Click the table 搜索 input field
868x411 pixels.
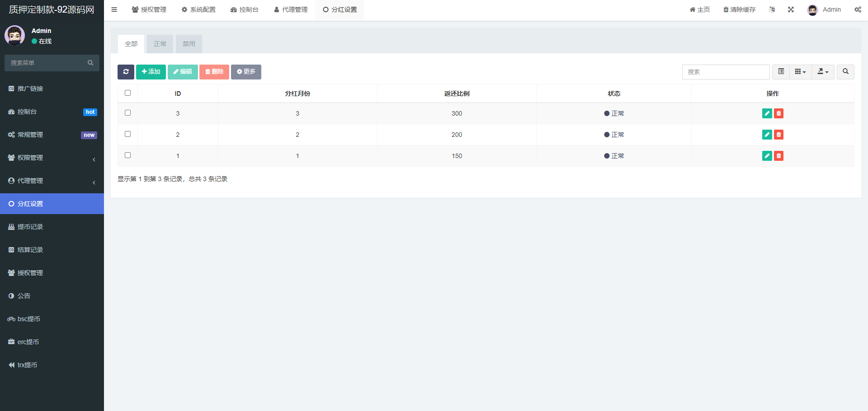(726, 72)
